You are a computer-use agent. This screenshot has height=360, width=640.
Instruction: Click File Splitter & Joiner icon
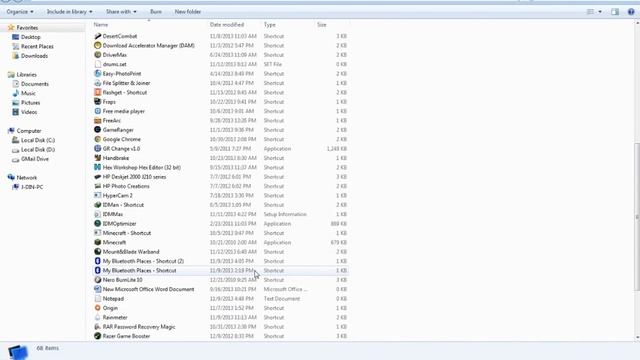coord(98,83)
